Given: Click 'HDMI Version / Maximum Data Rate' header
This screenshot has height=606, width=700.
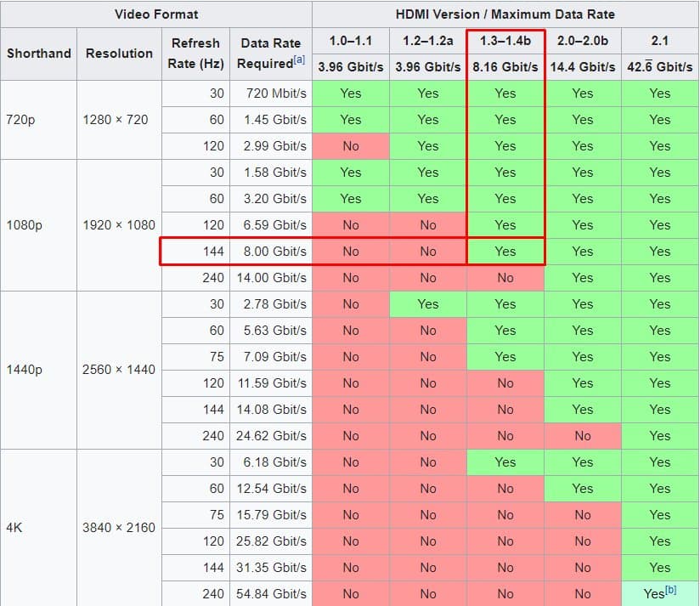Looking at the screenshot, I should [505, 14].
